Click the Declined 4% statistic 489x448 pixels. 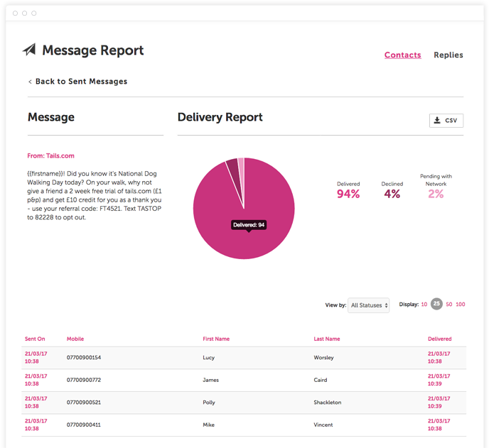[x=392, y=190]
